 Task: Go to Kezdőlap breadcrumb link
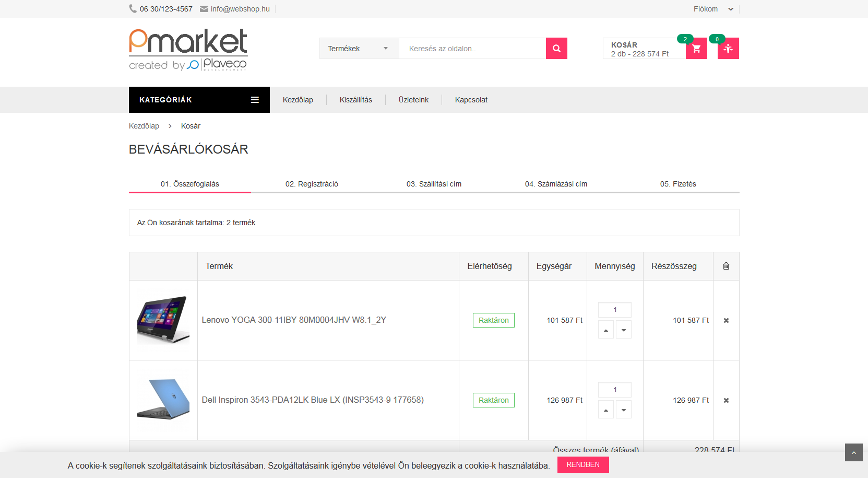click(x=144, y=126)
